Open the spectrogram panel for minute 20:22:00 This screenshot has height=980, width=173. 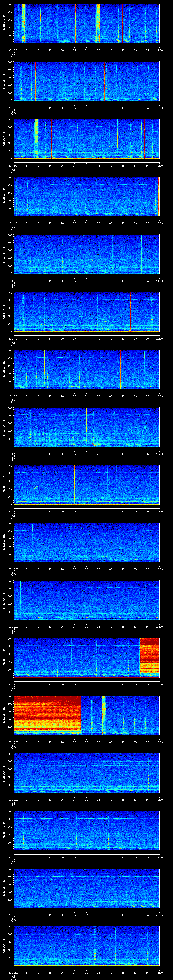[x=87, y=369]
